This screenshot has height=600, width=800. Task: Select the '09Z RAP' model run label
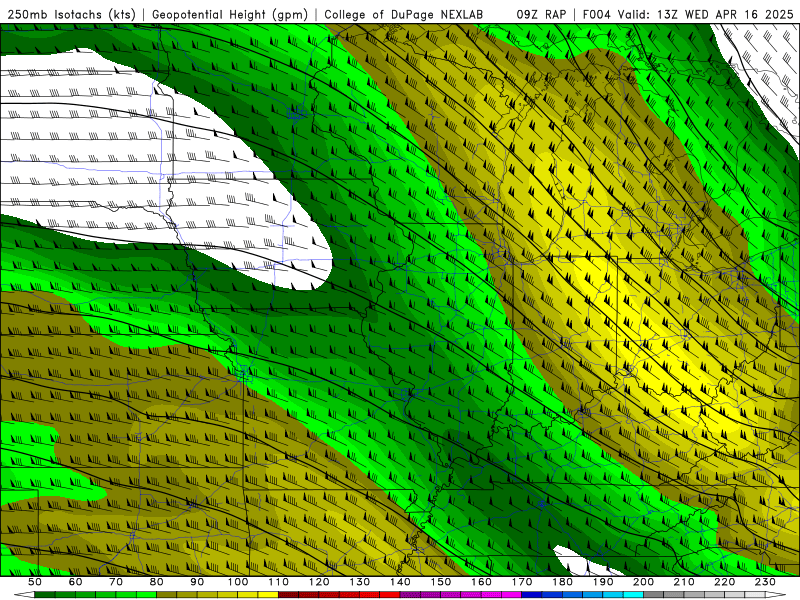coord(541,15)
